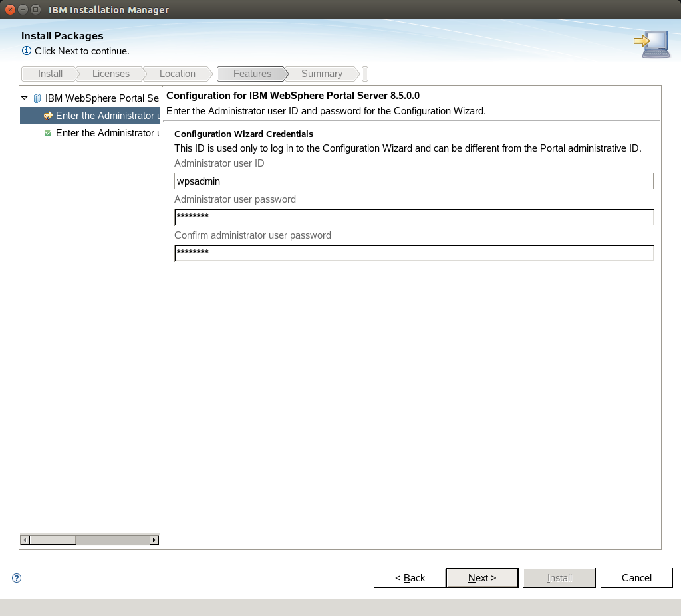Open the Location step tab

pyautogui.click(x=177, y=74)
